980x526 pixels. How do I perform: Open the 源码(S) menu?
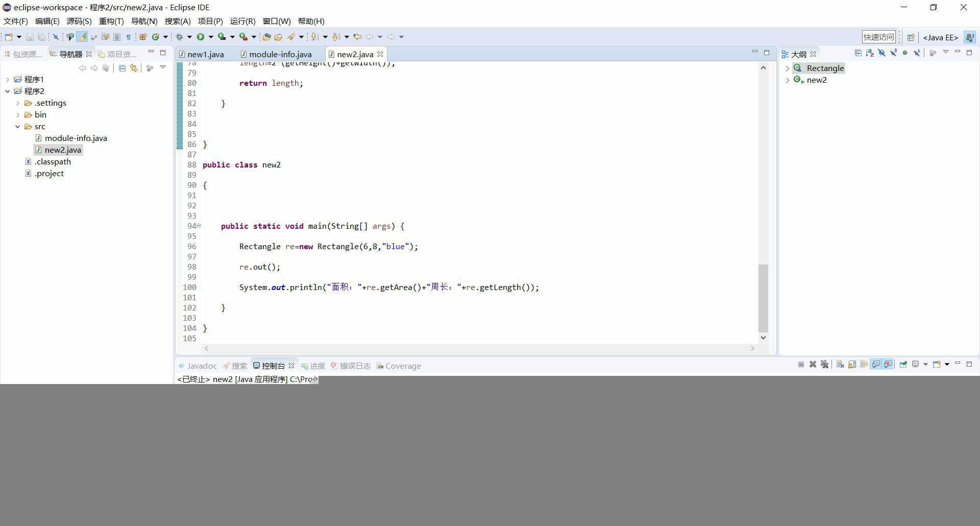click(x=79, y=21)
